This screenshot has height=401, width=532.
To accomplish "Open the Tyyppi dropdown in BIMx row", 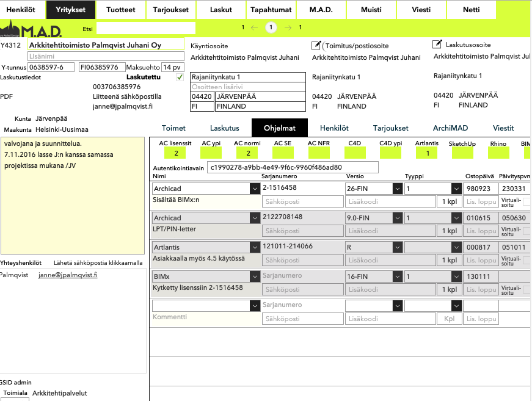I will [456, 276].
